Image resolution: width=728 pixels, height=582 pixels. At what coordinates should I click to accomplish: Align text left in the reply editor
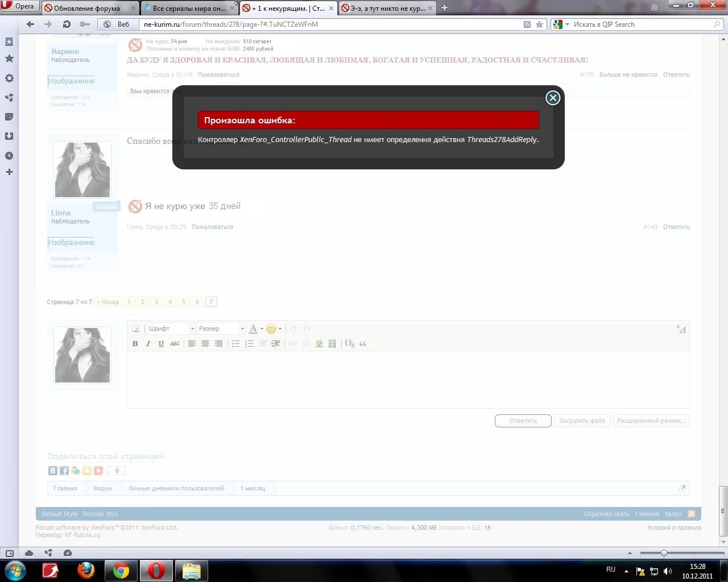point(192,343)
